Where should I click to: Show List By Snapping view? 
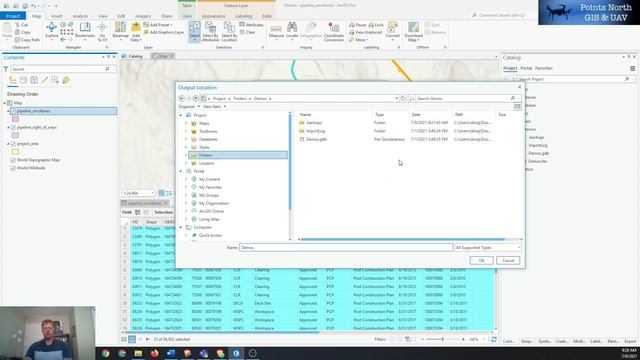pyautogui.click(x=55, y=80)
